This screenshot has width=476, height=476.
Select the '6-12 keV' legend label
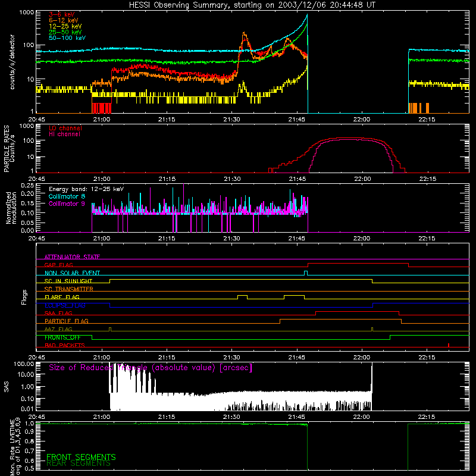point(64,20)
